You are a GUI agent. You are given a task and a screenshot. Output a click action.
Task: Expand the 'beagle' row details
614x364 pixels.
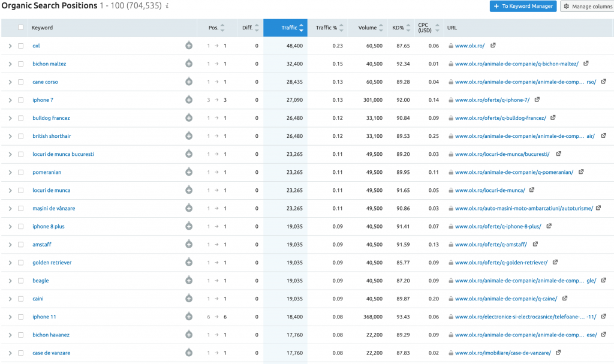tap(10, 281)
